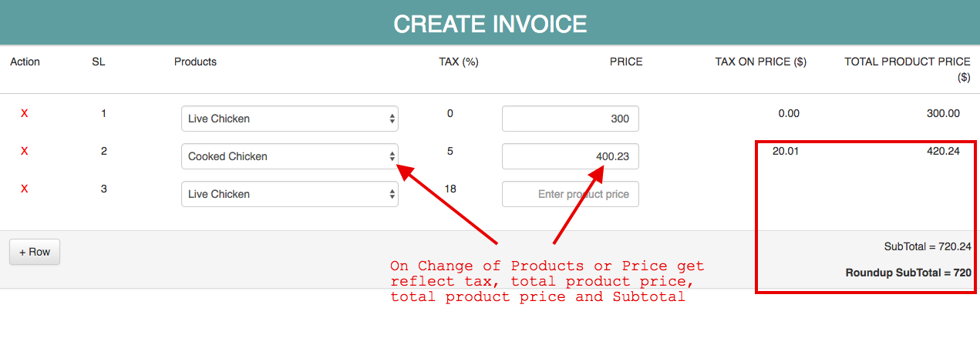Click the CREATE INVOICE title banner

pyautogui.click(x=490, y=24)
